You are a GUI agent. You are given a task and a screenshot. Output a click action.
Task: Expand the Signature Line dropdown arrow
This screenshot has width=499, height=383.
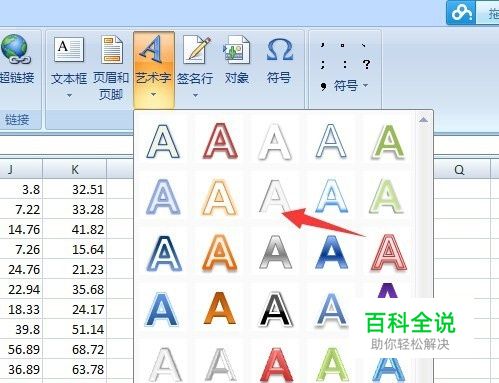pyautogui.click(x=195, y=96)
